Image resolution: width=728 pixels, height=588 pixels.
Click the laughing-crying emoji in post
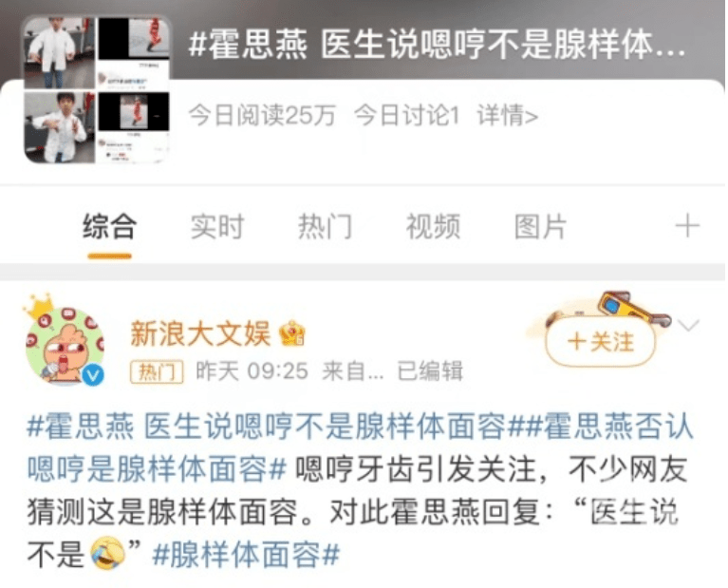tap(107, 554)
